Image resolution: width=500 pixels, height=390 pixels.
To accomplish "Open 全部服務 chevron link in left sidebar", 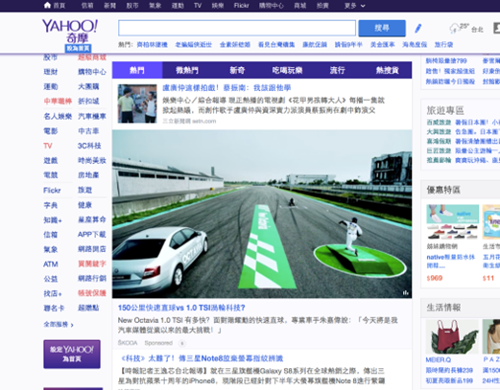I will [58, 324].
